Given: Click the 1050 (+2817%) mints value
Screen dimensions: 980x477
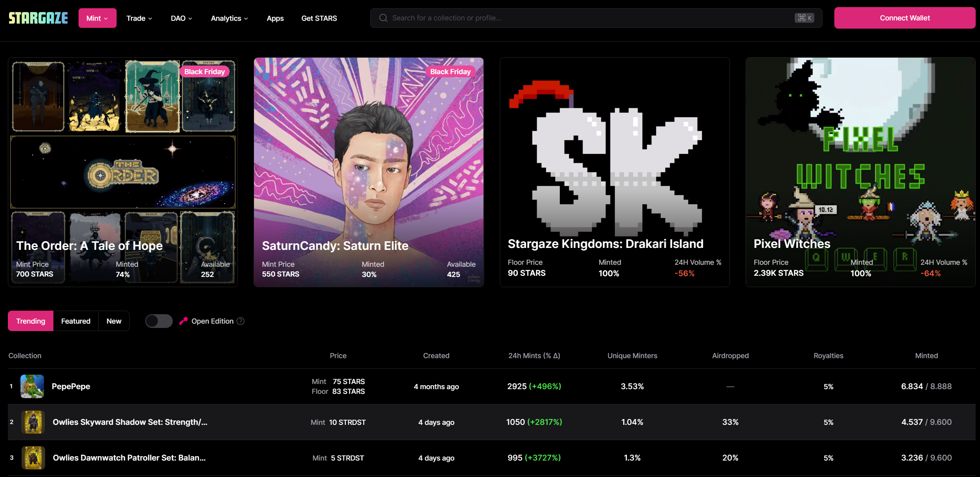Looking at the screenshot, I should click(534, 422).
